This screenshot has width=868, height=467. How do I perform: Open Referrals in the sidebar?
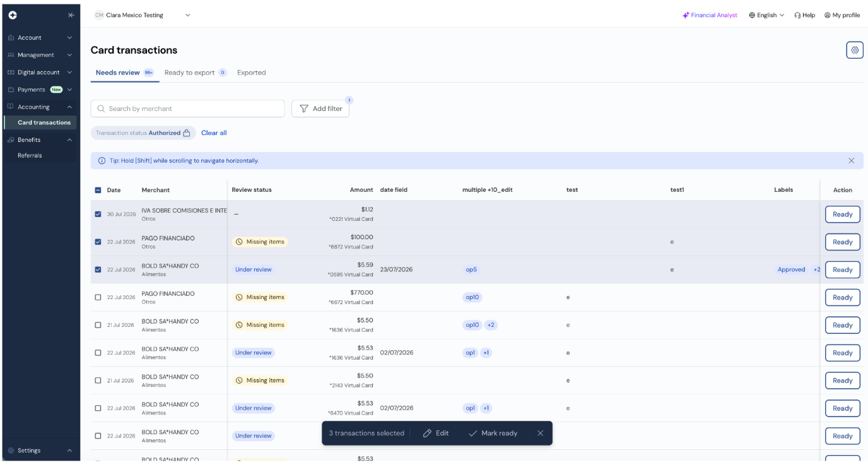pos(30,155)
